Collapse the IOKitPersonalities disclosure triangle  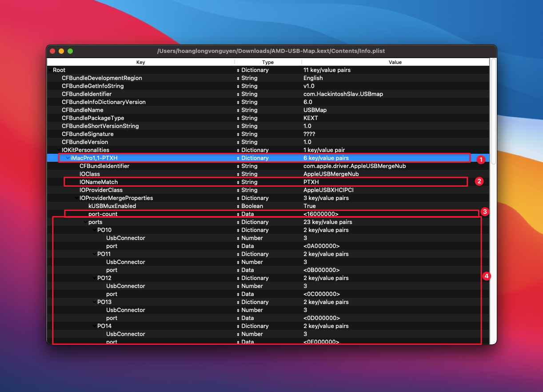click(58, 150)
